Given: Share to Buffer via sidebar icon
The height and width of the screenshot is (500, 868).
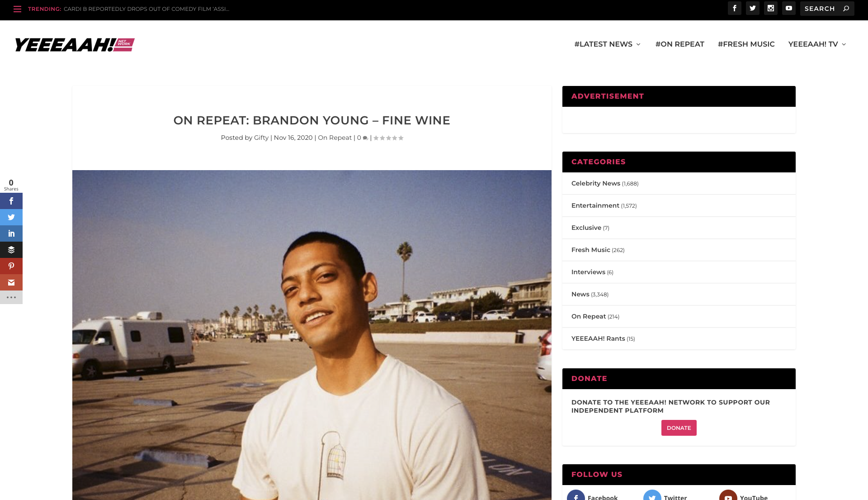Looking at the screenshot, I should (x=11, y=250).
